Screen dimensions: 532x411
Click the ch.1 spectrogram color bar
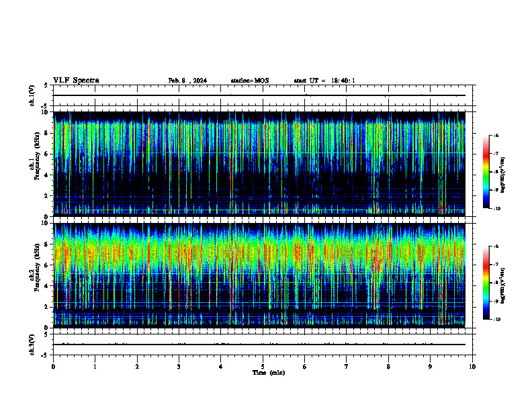486,172
